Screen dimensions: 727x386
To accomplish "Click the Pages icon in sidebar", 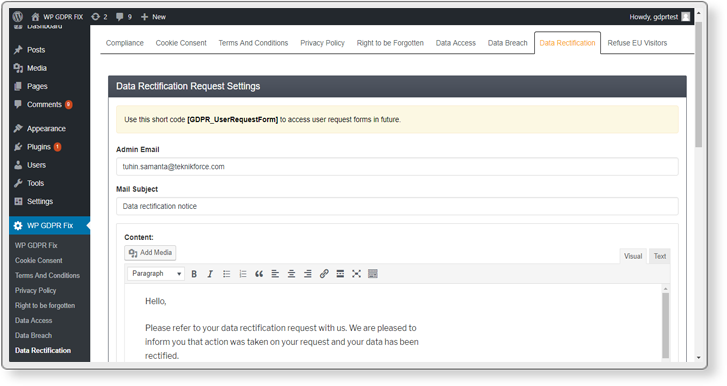I will (x=18, y=86).
